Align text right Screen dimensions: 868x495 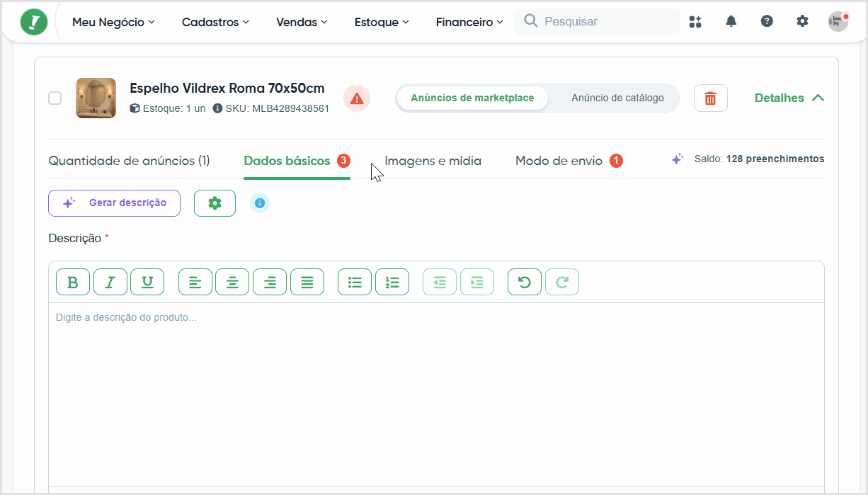pyautogui.click(x=270, y=282)
